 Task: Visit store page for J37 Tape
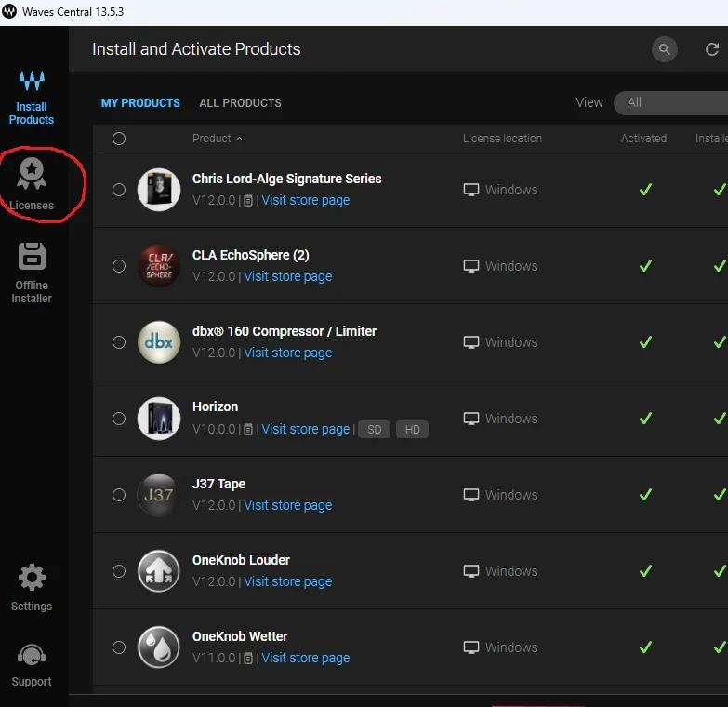(288, 505)
